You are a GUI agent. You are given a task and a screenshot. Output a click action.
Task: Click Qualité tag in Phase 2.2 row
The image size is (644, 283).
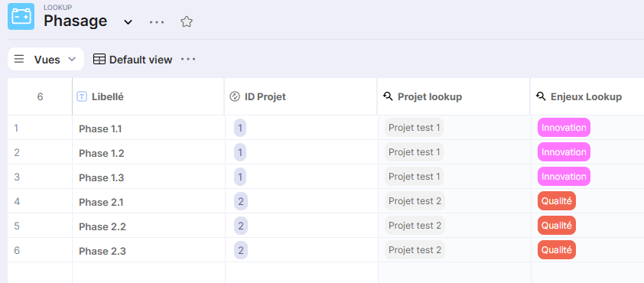click(557, 226)
